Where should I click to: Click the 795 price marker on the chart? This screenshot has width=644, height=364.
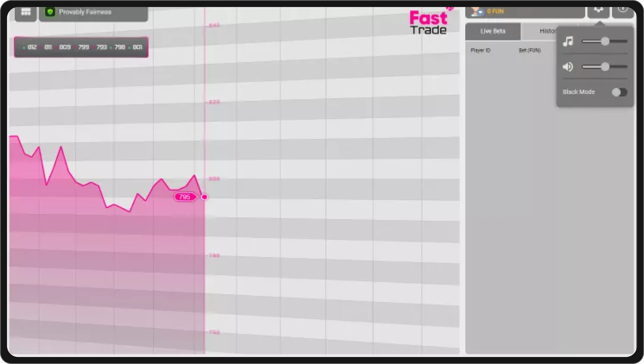185,197
